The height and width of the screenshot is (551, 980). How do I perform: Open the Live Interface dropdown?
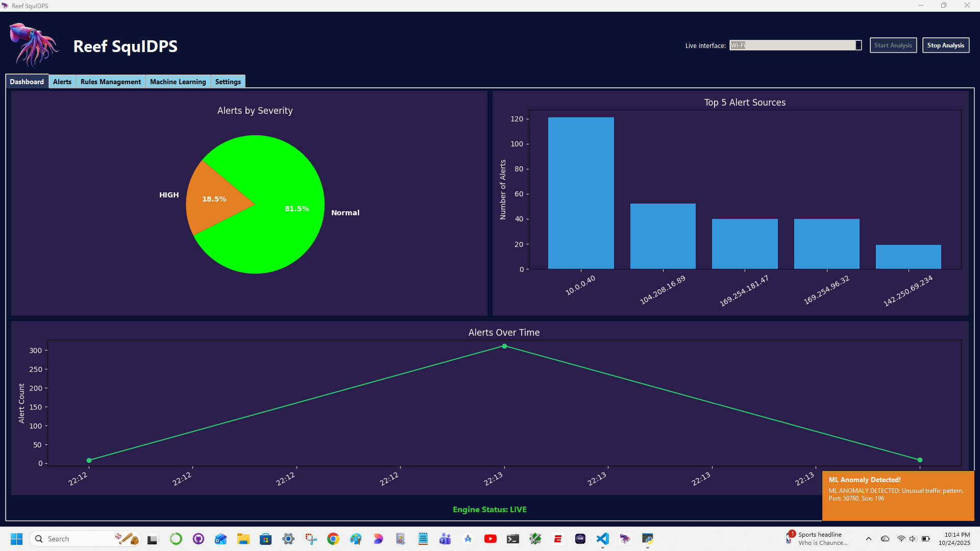(857, 45)
